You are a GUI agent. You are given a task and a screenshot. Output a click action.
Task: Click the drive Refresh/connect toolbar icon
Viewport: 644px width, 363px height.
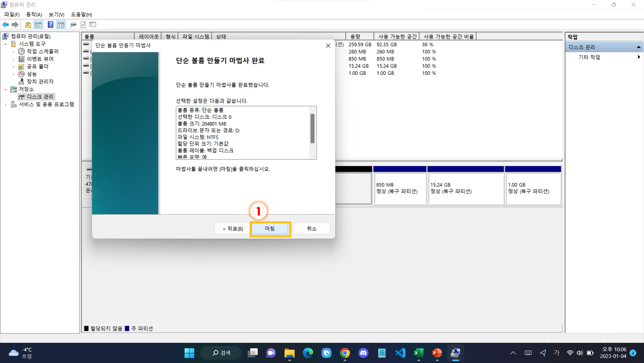coord(73,25)
